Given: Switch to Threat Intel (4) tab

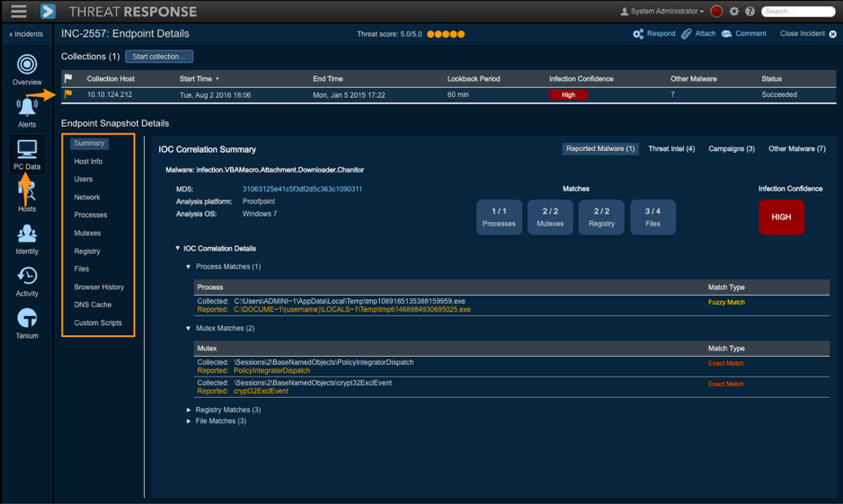Looking at the screenshot, I should tap(671, 149).
